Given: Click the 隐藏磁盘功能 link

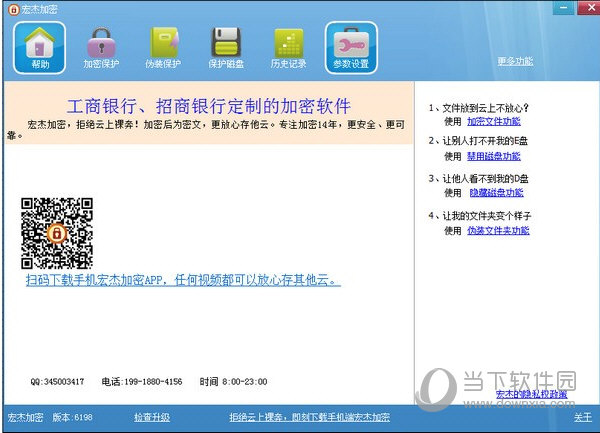Looking at the screenshot, I should point(496,192).
